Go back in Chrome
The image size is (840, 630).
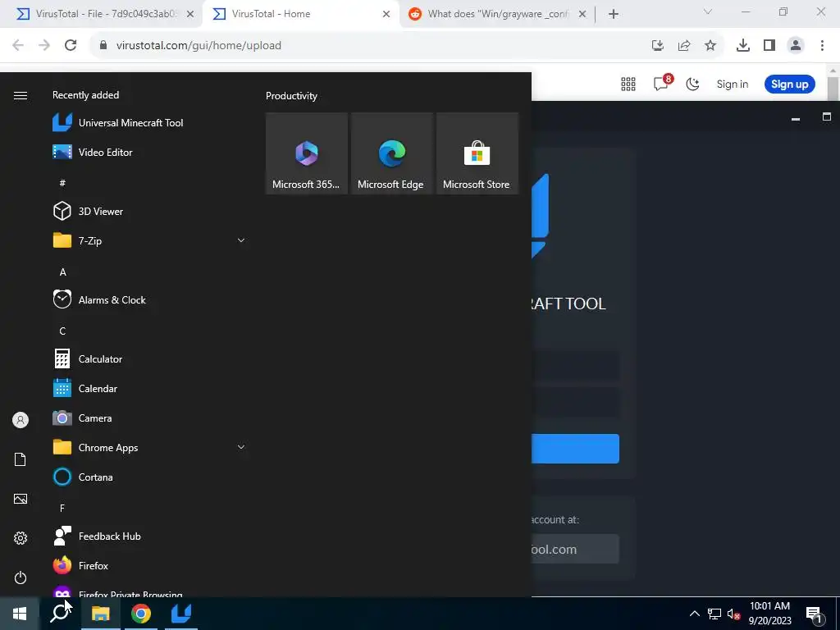(x=18, y=46)
